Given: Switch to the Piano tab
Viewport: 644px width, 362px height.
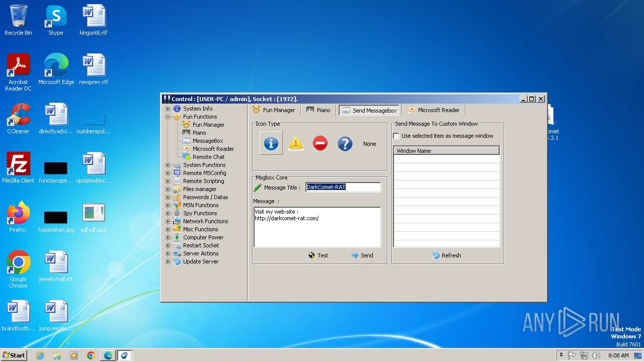Looking at the screenshot, I should tap(318, 110).
